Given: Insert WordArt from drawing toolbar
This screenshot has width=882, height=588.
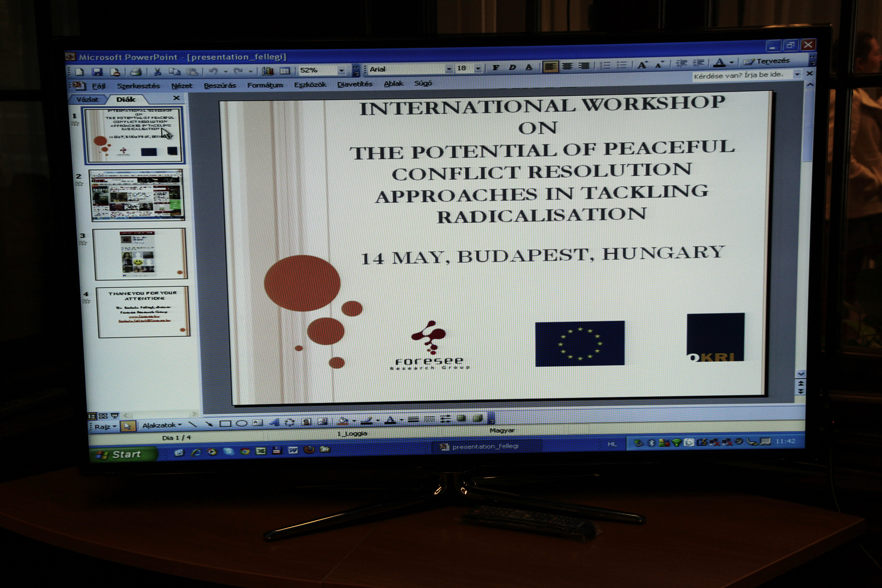Looking at the screenshot, I should pyautogui.click(x=274, y=422).
